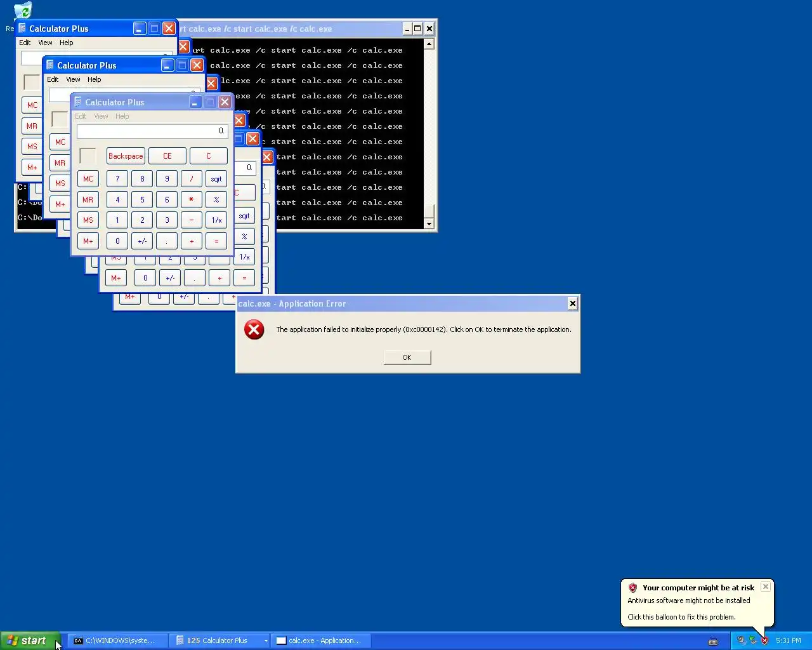The width and height of the screenshot is (812, 650).
Task: Open Help menu in the middle Calculator Plus window
Action: (95, 79)
